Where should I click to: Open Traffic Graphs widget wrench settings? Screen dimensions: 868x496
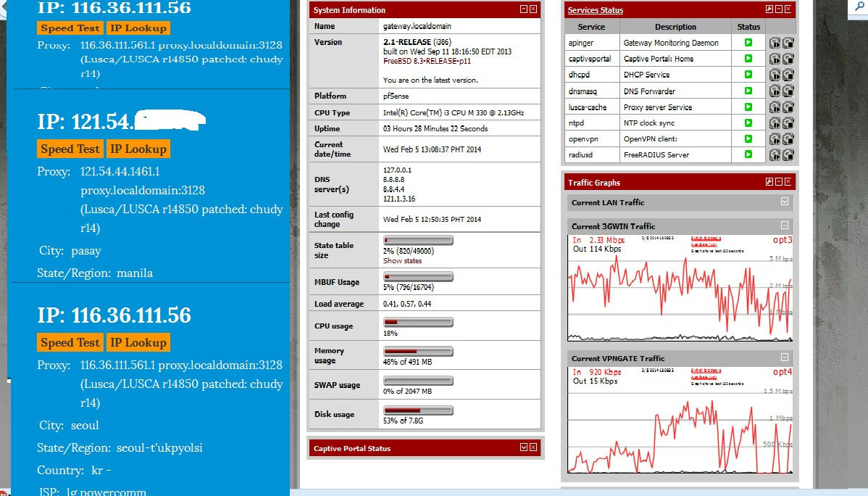coord(769,182)
